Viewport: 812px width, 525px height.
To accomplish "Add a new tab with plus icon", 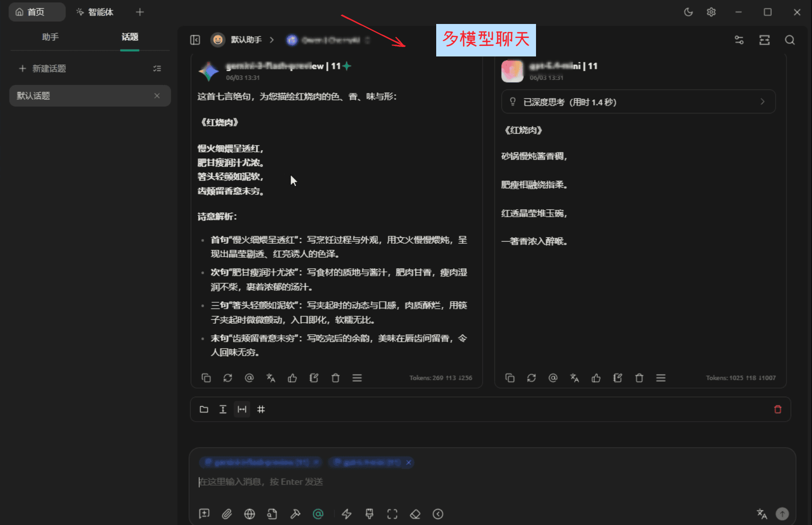I will click(140, 12).
